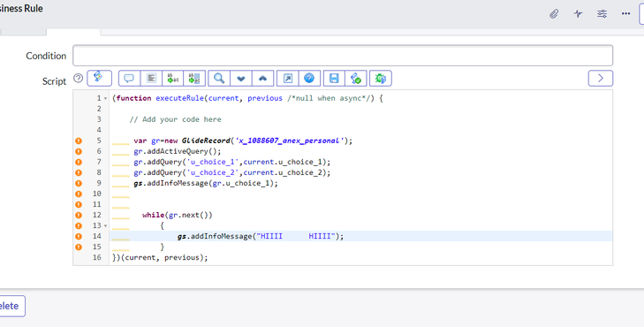Image resolution: width=644 pixels, height=327 pixels.
Task: Run the script syntax check icon
Action: pyautogui.click(x=356, y=78)
